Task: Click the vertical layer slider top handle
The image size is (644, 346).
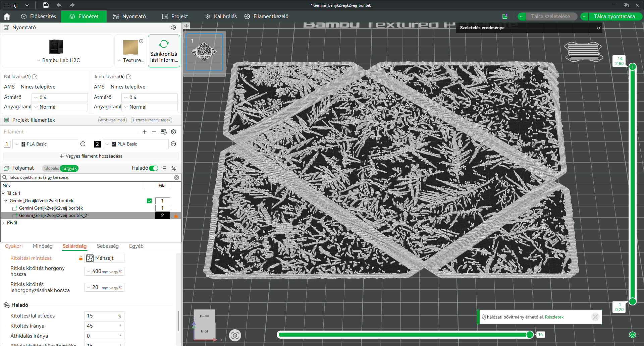Action: pyautogui.click(x=633, y=67)
